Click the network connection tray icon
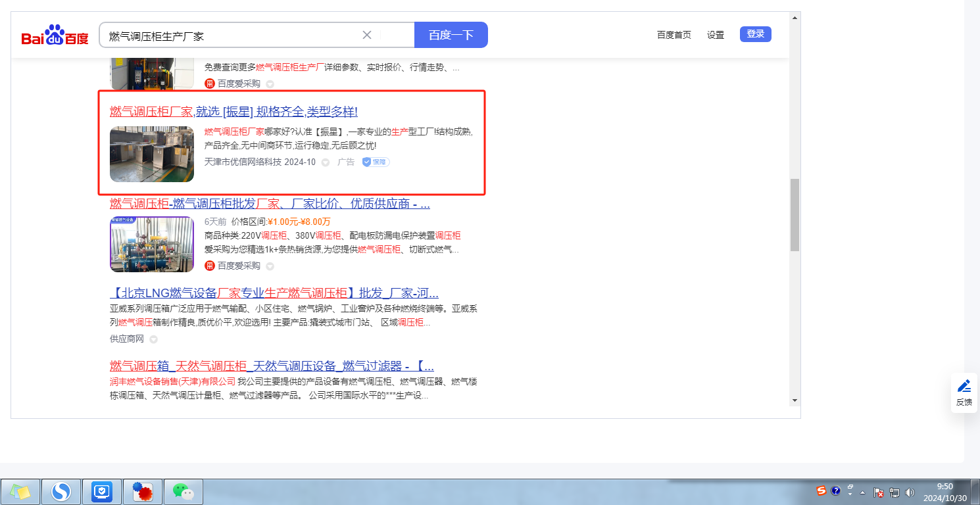This screenshot has width=980, height=505. [894, 492]
